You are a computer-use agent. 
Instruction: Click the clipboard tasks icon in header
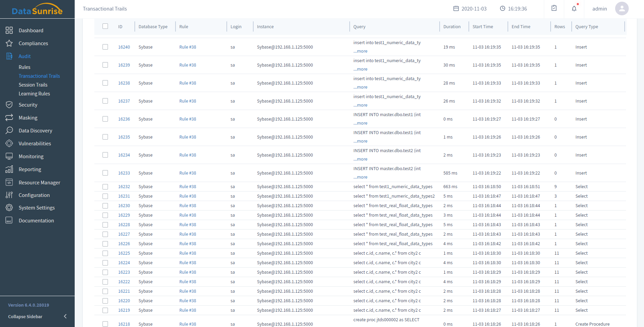554,8
